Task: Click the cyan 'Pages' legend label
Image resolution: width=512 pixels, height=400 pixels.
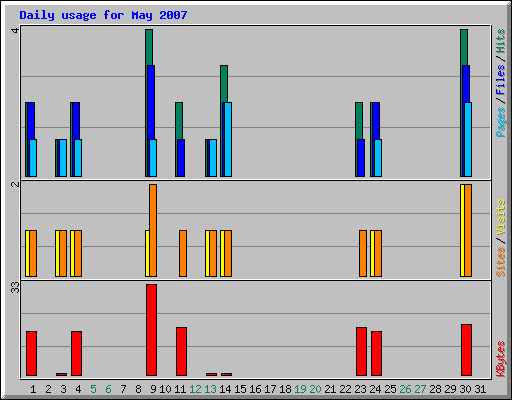Action: [x=501, y=122]
